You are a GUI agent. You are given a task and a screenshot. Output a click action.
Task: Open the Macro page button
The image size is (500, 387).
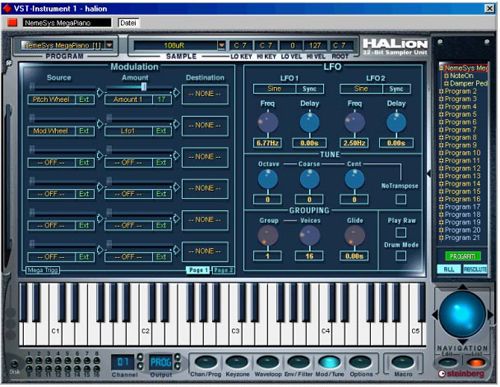coord(403,362)
